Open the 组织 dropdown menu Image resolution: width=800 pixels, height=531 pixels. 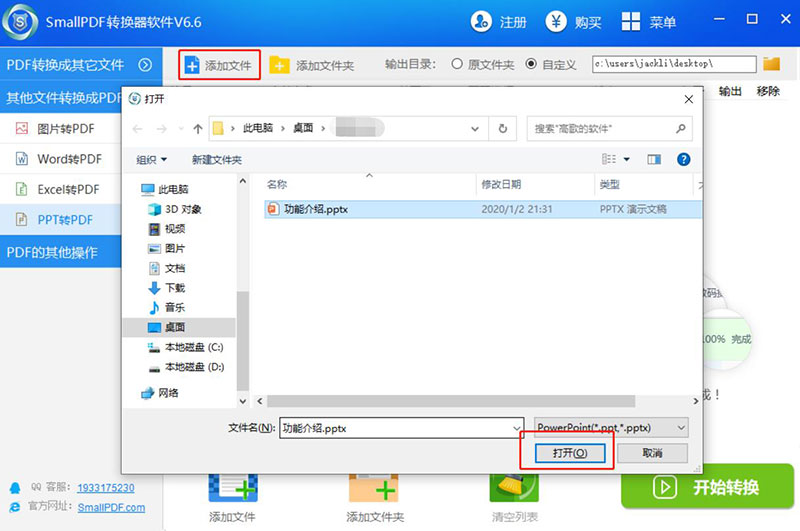pos(152,160)
